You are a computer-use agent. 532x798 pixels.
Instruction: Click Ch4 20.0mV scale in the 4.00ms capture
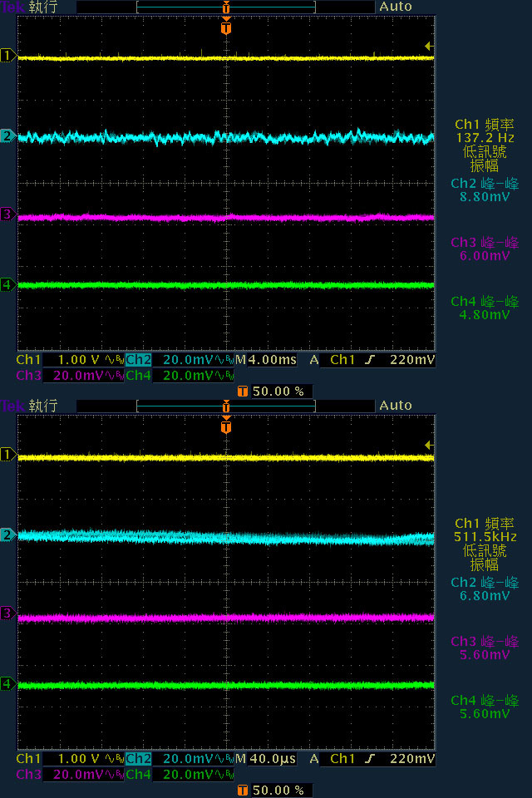point(189,376)
